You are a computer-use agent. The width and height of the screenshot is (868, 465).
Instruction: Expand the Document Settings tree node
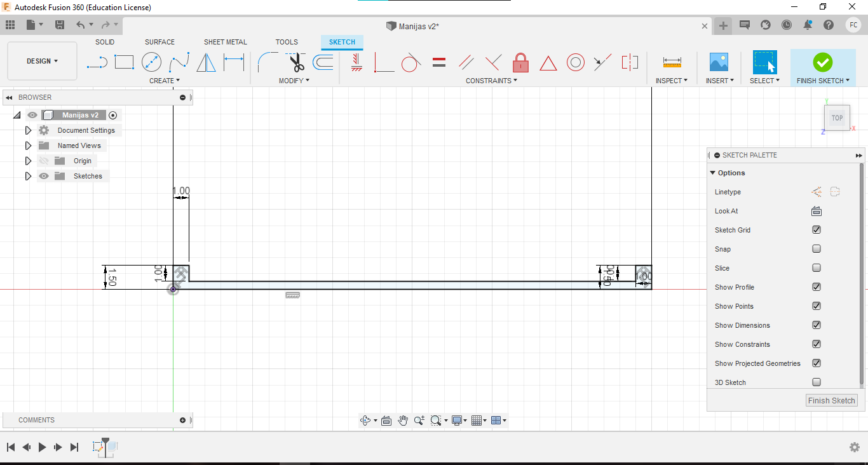coord(28,130)
